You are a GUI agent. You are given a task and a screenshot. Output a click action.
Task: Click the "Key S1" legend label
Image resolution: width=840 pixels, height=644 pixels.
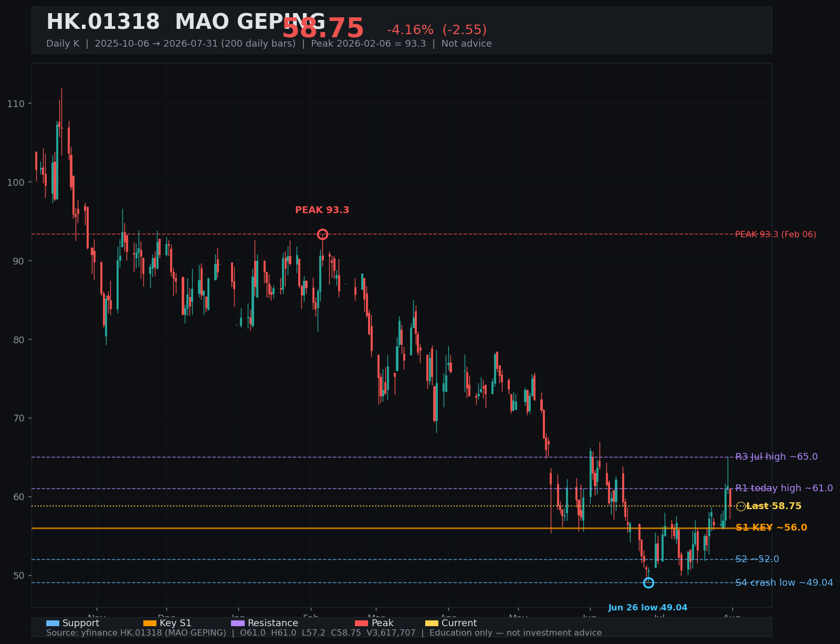click(175, 624)
